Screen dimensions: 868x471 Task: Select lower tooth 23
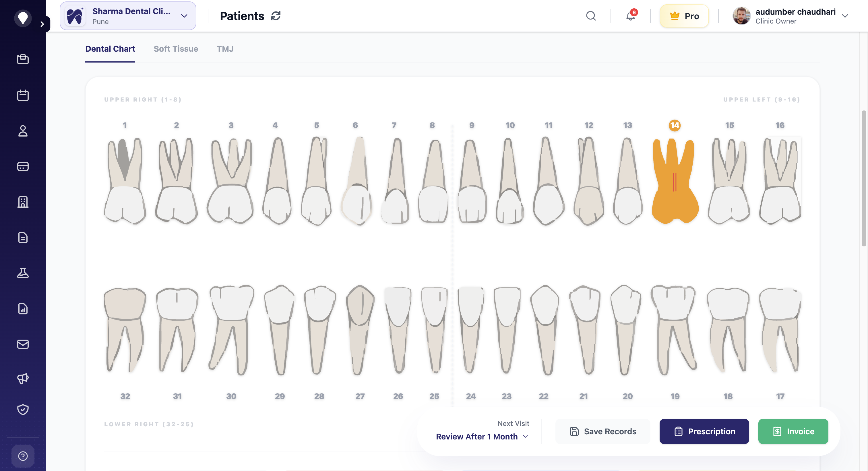pyautogui.click(x=507, y=330)
